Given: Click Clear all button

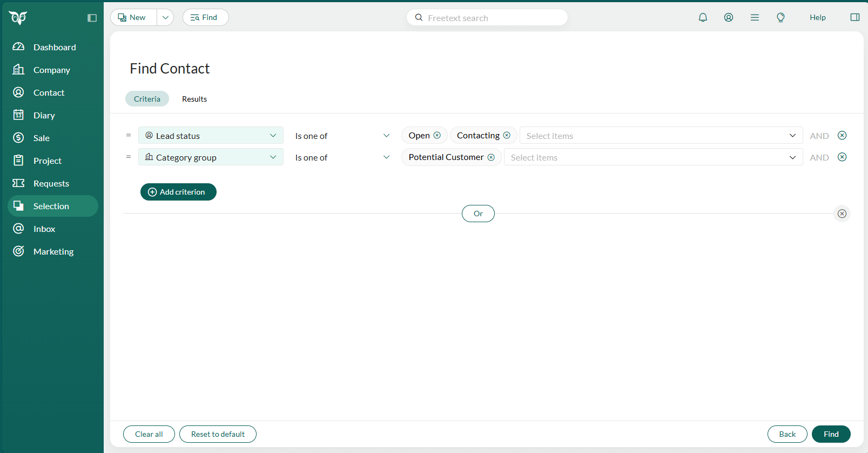Looking at the screenshot, I should click(149, 434).
